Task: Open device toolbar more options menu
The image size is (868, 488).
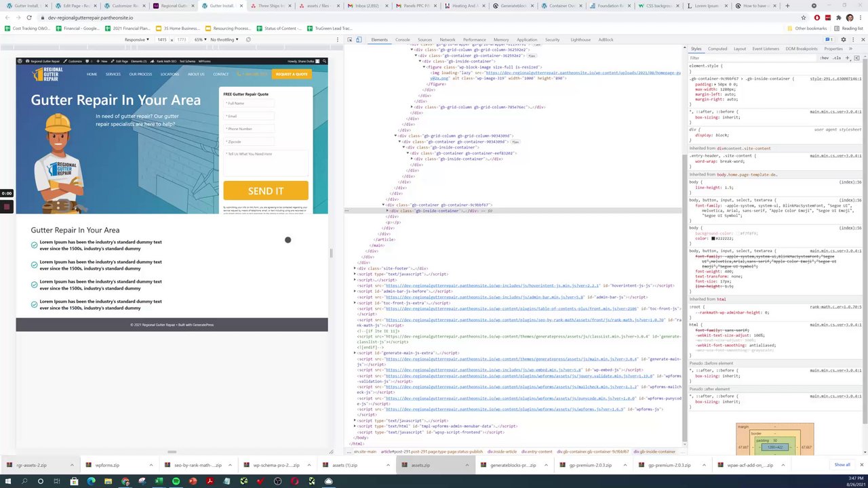Action: (338, 40)
